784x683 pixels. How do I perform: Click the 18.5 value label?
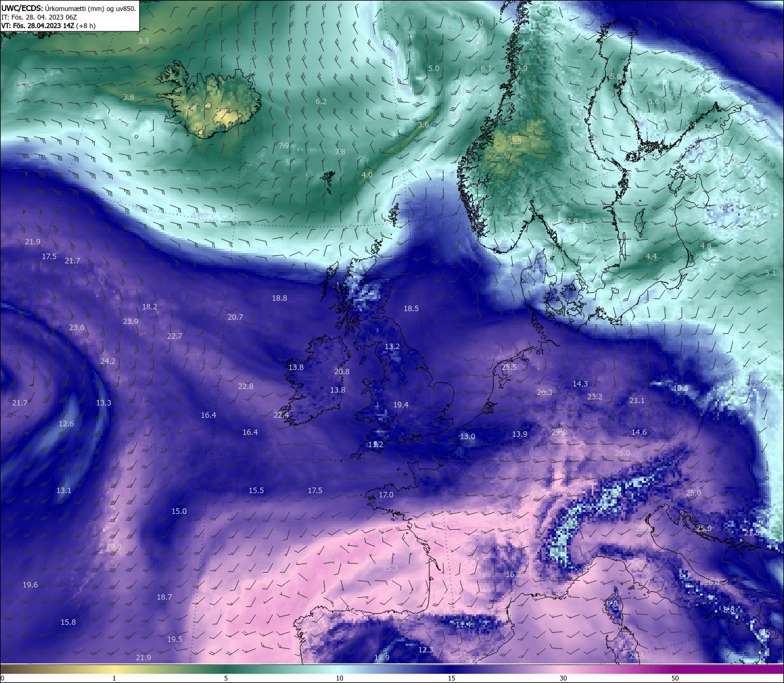[411, 309]
